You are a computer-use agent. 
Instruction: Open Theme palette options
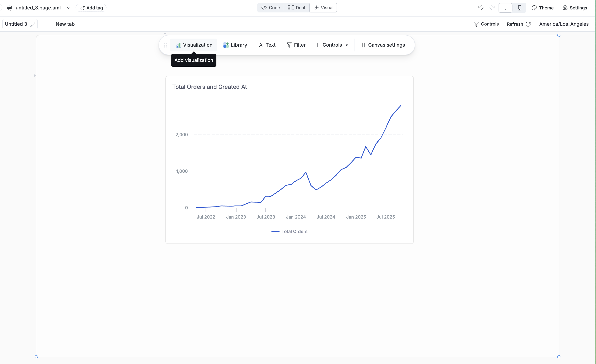click(x=543, y=8)
